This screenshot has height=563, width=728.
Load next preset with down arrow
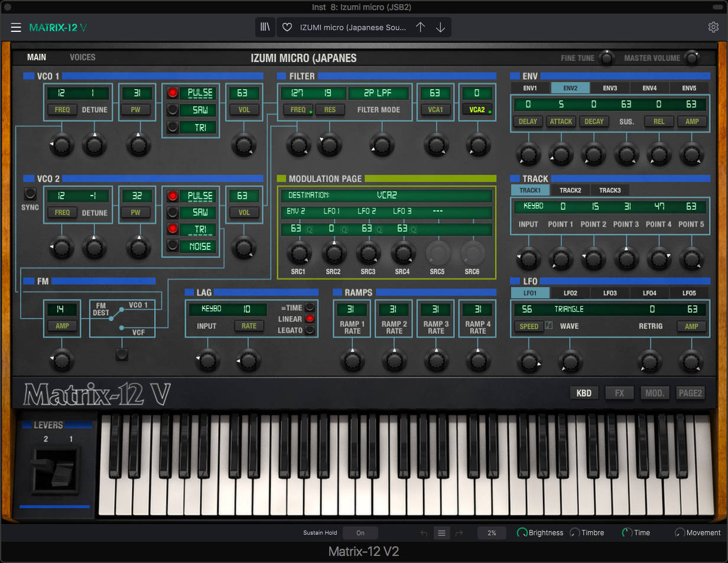[440, 27]
